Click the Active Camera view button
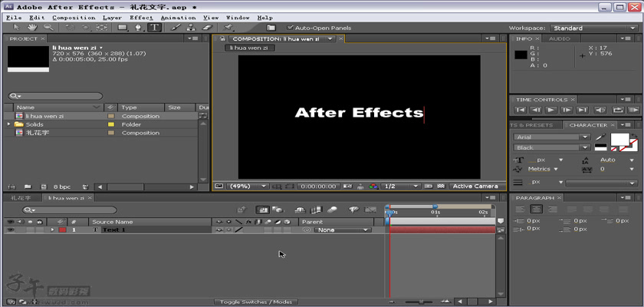 click(x=475, y=187)
